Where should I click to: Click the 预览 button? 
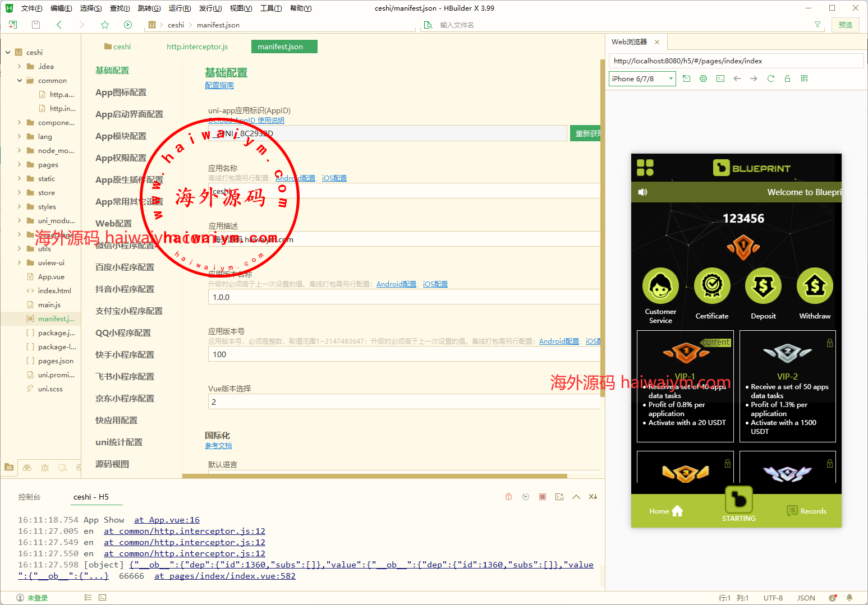coord(845,25)
